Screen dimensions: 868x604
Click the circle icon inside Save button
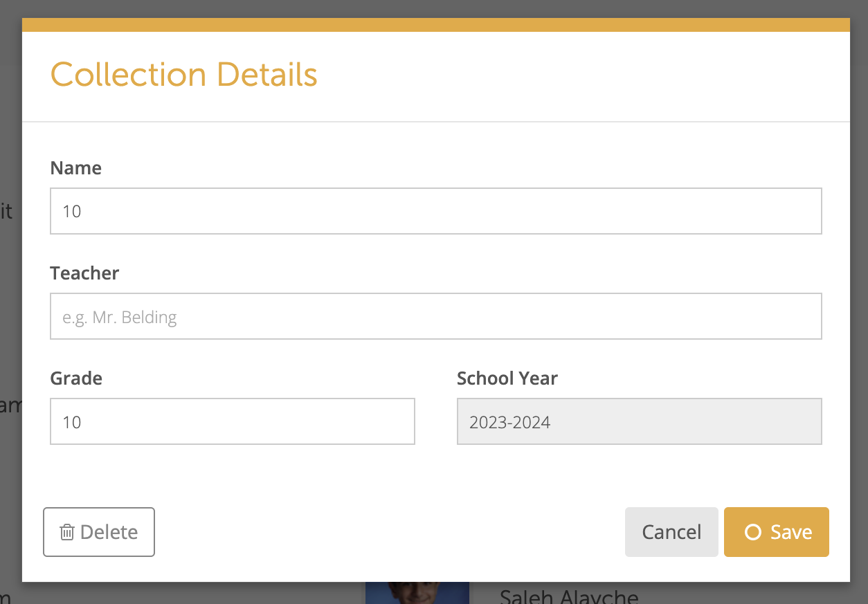pyautogui.click(x=752, y=532)
